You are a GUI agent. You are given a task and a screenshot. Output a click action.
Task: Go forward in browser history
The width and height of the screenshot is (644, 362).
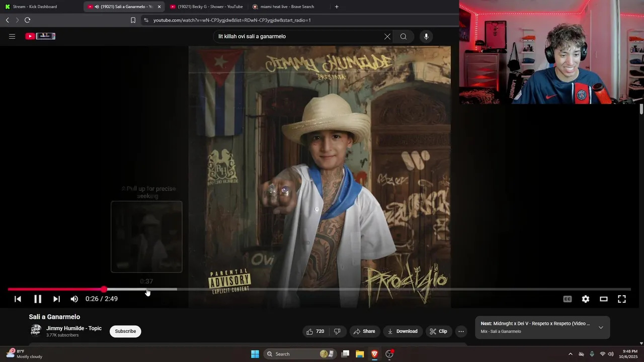[17, 20]
